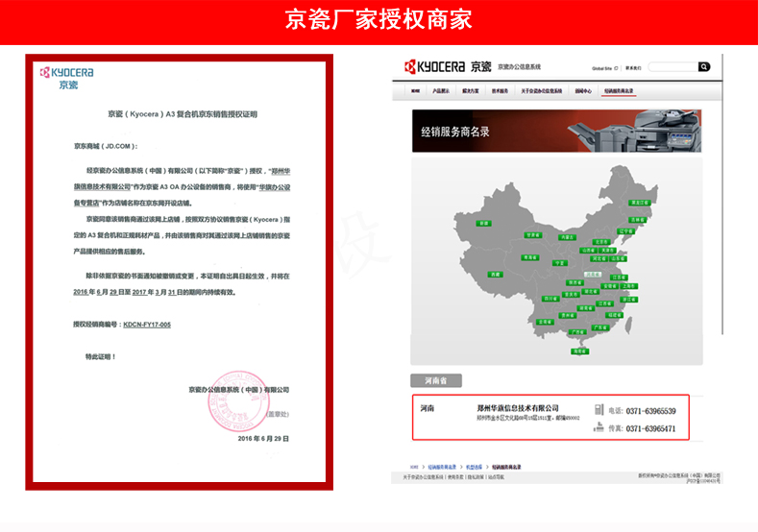Open the 使用条款 footer link
Viewport: 758px width, 532px height.
click(x=455, y=477)
